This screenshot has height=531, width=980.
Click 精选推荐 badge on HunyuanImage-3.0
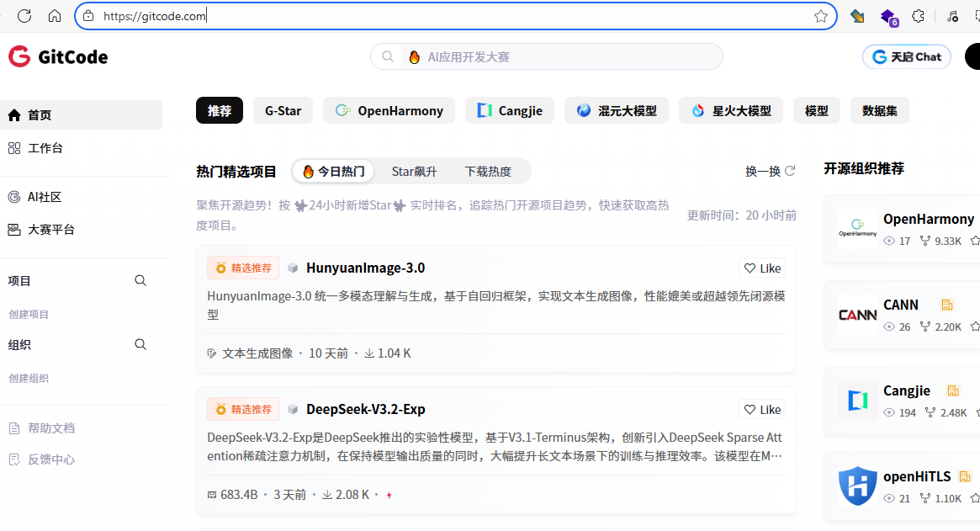[x=243, y=268]
